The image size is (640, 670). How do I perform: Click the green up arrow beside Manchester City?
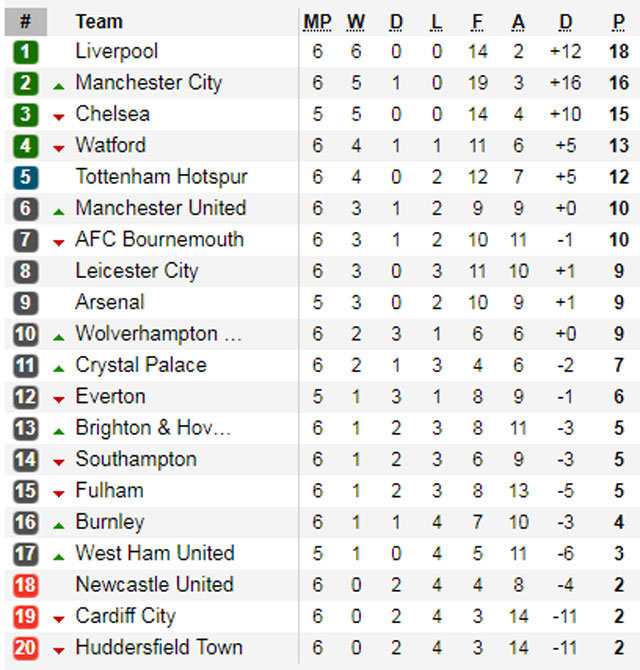click(x=59, y=86)
